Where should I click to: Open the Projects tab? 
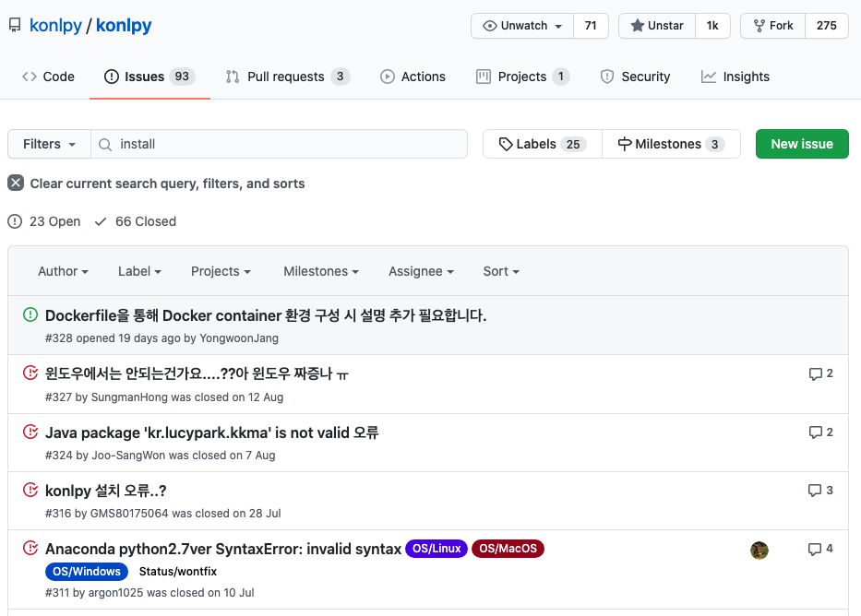(522, 77)
